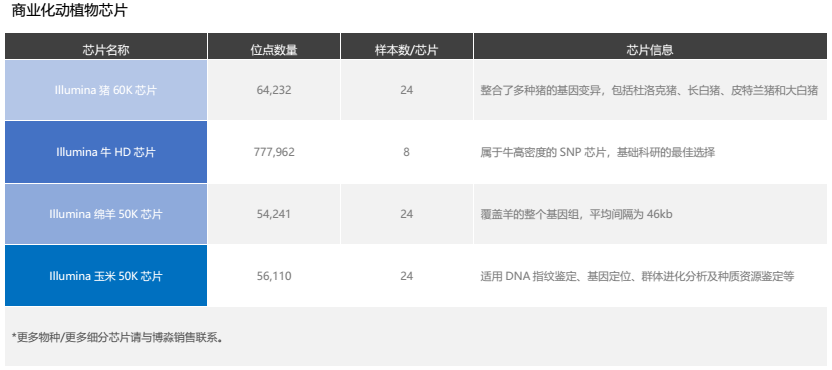Screen dimensions: 832x370
Task: Click the 牛高密度 SNP 芯片 description text
Action: 597,153
